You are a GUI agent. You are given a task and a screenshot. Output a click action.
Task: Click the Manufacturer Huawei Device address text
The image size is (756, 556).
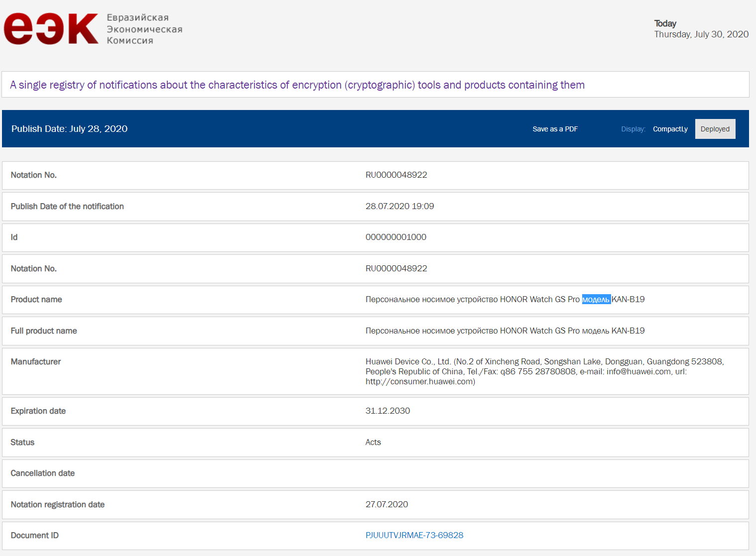tap(544, 371)
